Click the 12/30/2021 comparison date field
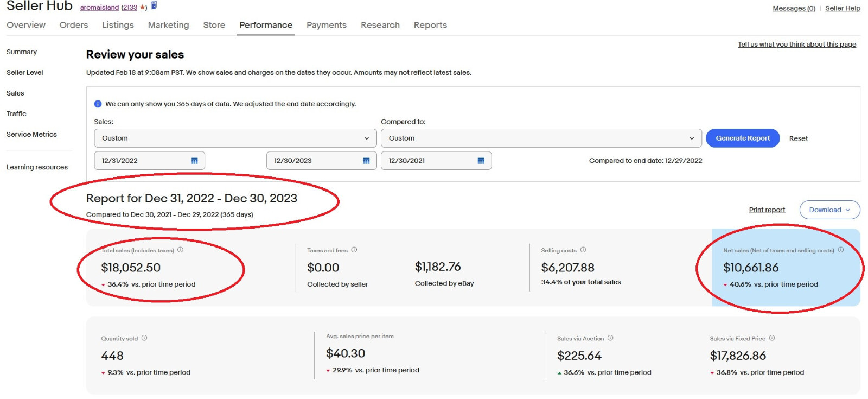 point(436,161)
